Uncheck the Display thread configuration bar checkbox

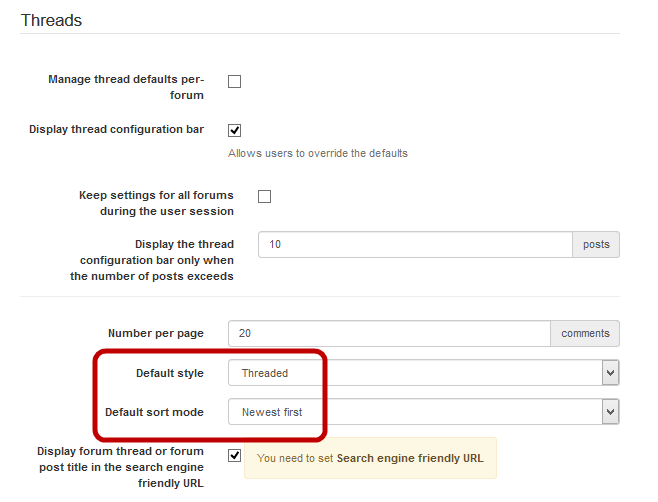pos(234,130)
